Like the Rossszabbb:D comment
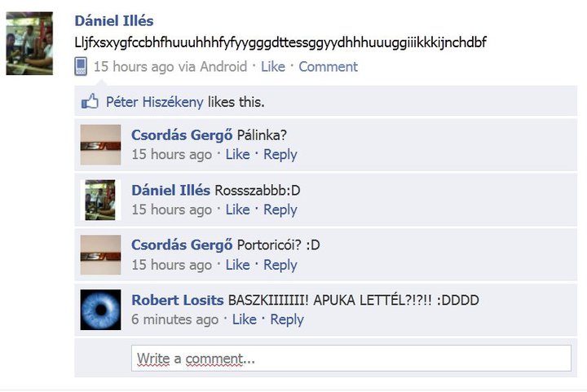Image resolution: width=587 pixels, height=392 pixels. click(237, 209)
